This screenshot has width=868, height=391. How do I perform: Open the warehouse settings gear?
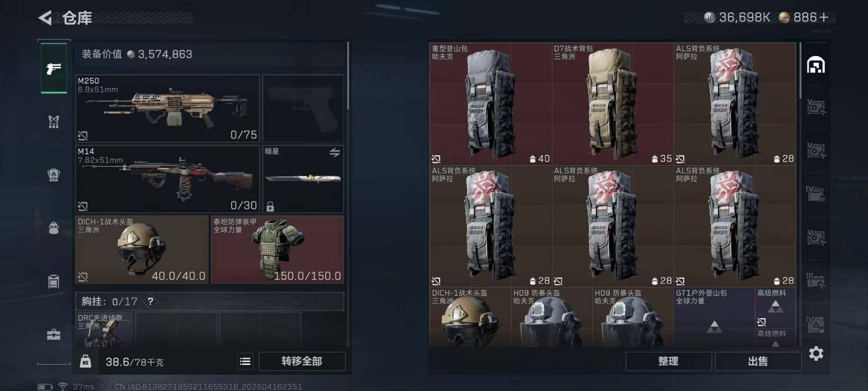(816, 353)
